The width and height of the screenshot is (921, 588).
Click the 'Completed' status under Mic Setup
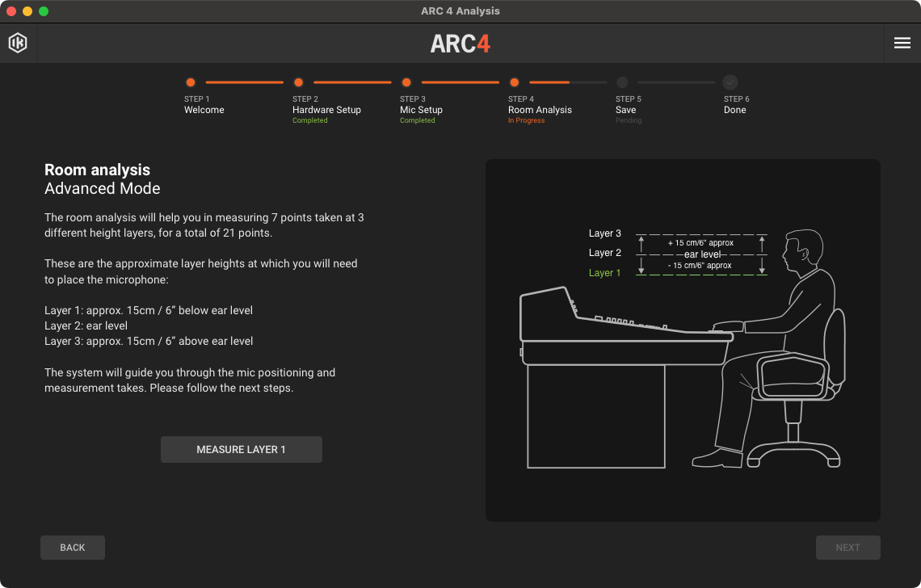coord(418,120)
